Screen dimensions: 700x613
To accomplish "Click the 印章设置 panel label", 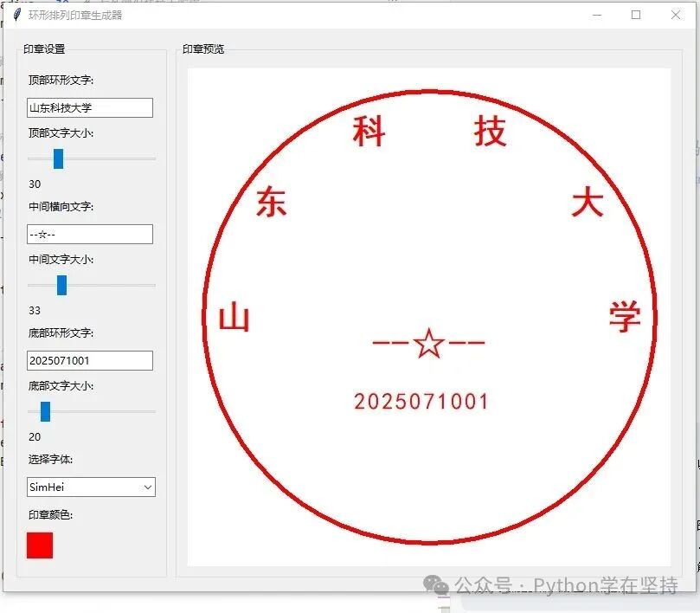I will 44,49.
